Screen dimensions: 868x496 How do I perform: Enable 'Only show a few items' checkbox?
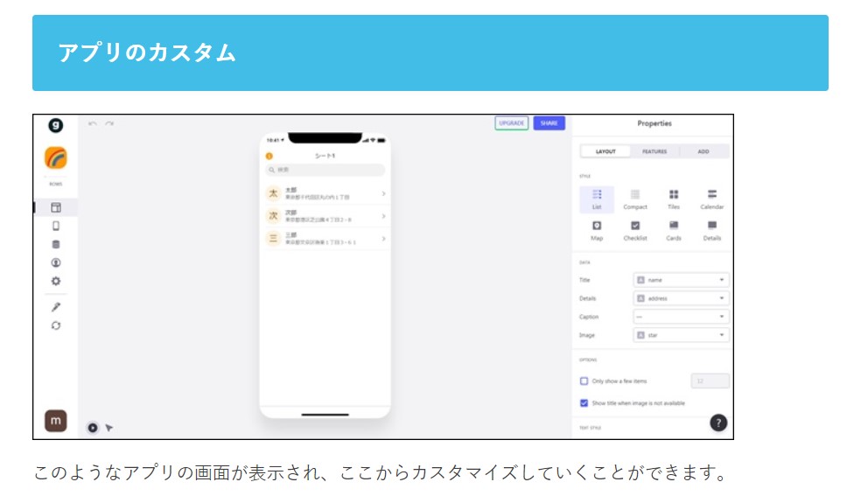click(584, 381)
